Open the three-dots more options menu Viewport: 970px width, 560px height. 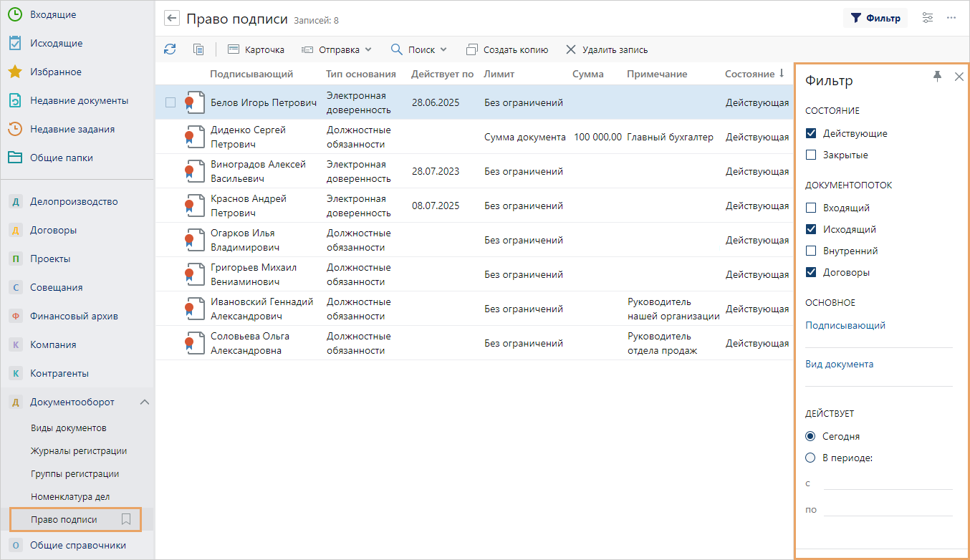[x=951, y=18]
